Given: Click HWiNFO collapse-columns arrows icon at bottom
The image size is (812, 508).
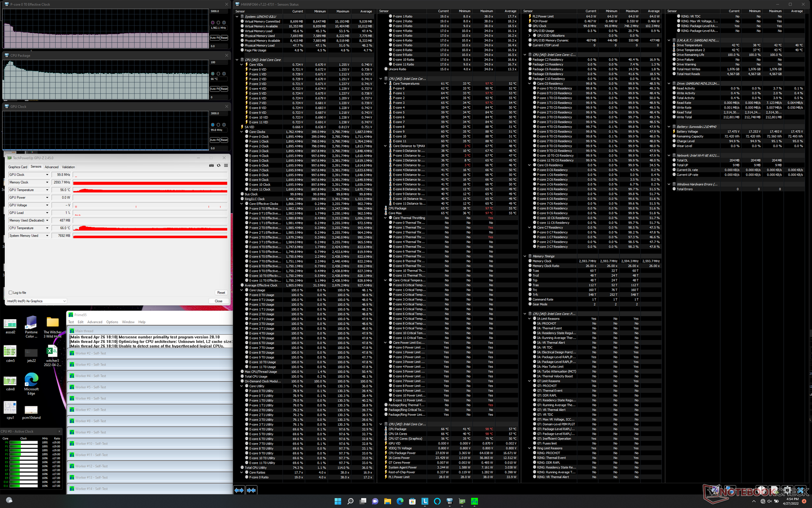Looking at the screenshot, I should (251, 490).
